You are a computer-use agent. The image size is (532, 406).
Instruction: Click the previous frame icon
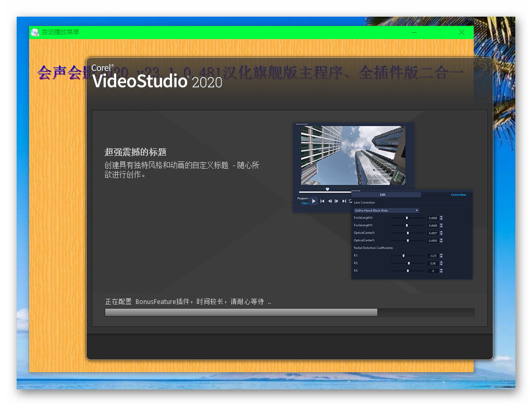tap(330, 201)
